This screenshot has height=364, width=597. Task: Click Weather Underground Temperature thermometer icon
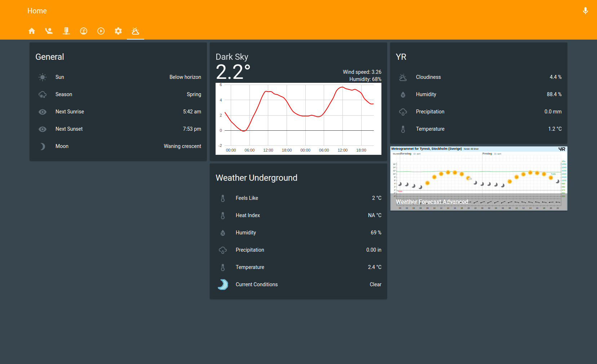point(223,267)
